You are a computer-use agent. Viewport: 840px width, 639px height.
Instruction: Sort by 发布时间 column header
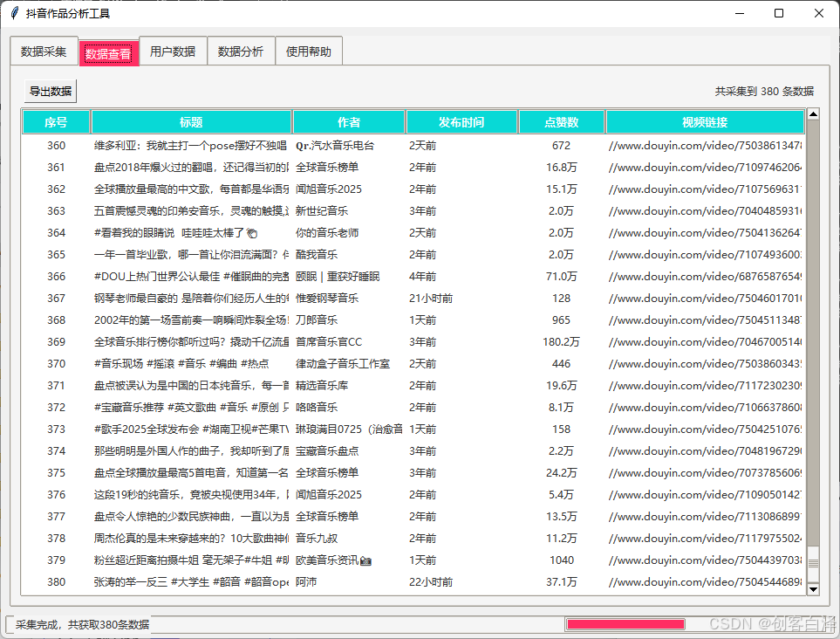(461, 122)
